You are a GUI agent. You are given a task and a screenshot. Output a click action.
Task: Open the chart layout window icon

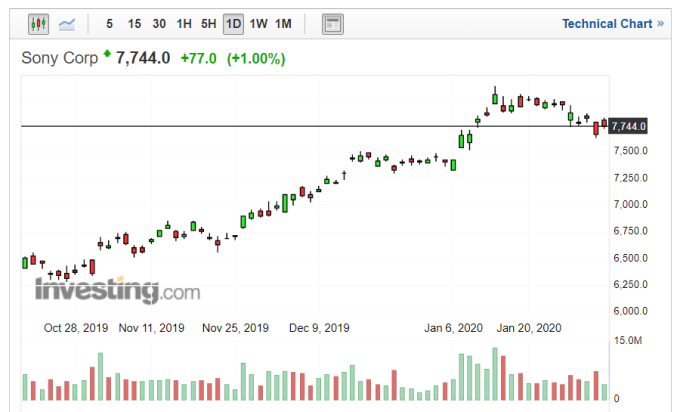333,24
